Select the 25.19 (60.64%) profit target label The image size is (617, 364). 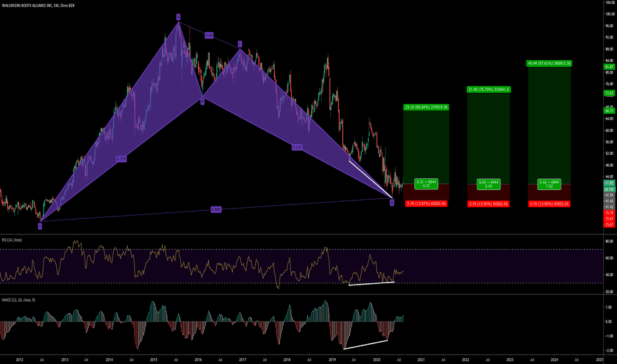click(426, 107)
